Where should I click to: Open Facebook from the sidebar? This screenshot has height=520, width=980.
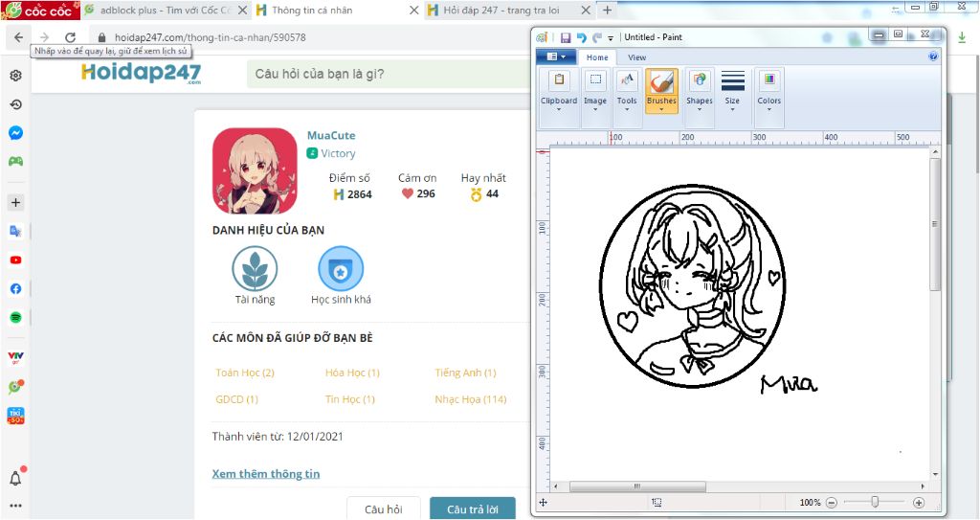[x=15, y=288]
